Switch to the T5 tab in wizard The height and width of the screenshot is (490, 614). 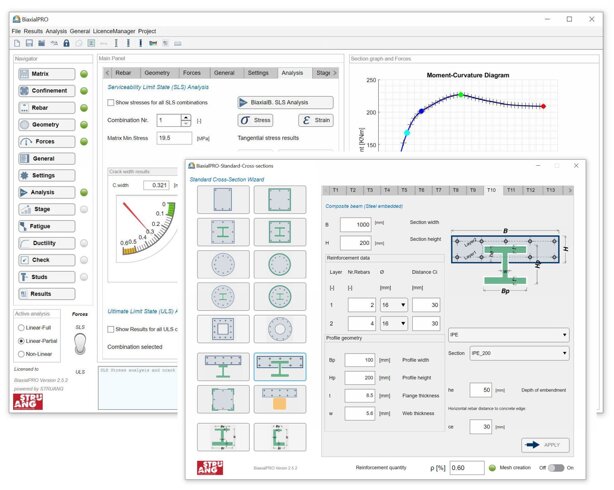tap(404, 190)
